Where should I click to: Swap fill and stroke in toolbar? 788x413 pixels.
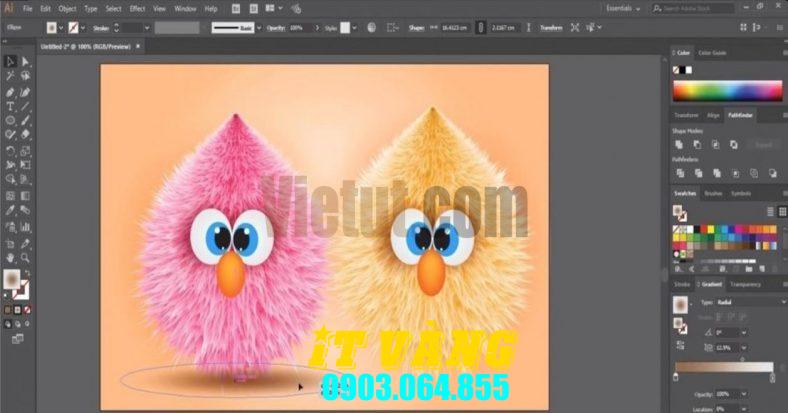(x=27, y=274)
